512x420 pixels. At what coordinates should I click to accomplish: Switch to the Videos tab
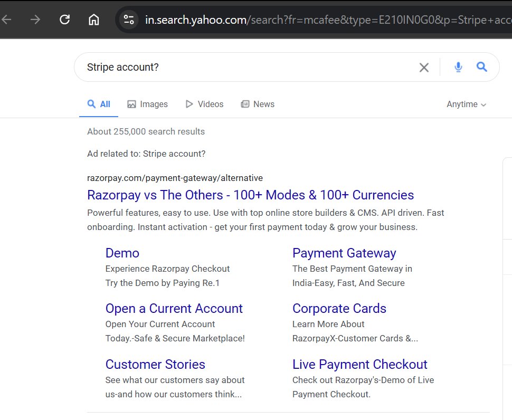click(204, 104)
